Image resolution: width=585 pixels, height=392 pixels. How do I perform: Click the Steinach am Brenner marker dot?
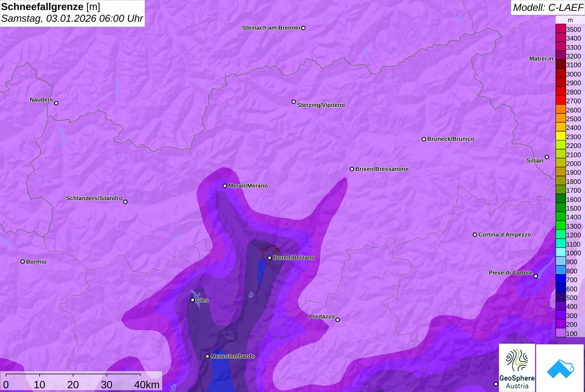click(303, 28)
